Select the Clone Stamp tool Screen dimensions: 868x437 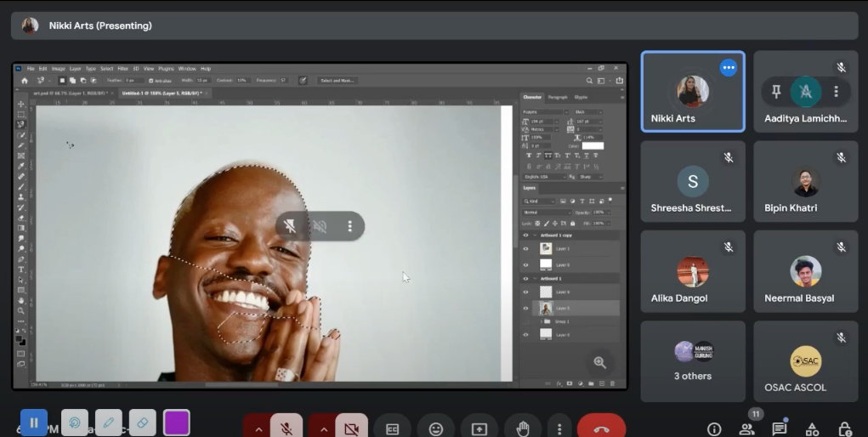(x=21, y=196)
